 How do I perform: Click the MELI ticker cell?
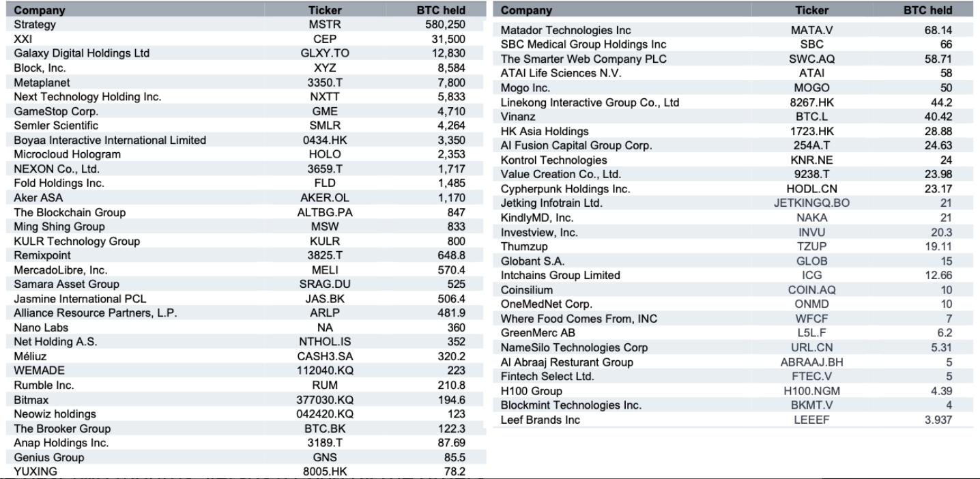pos(325,270)
